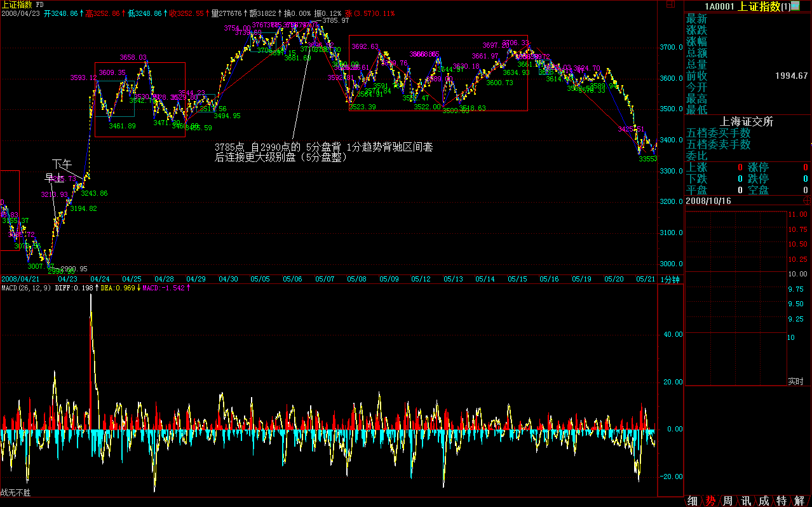Open the 讯 news tab
Image resolution: width=812 pixels, height=507 pixels.
(x=746, y=501)
